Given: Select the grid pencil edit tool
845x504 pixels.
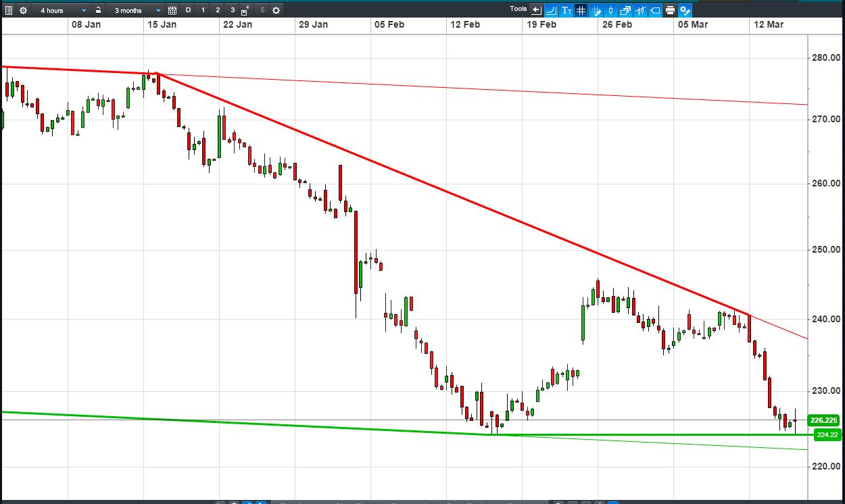Looking at the screenshot, I should 596,10.
